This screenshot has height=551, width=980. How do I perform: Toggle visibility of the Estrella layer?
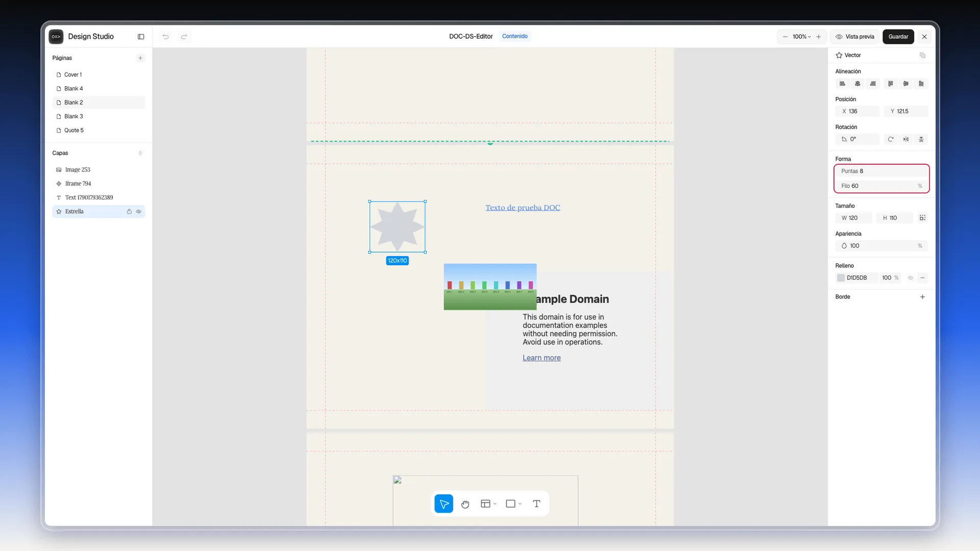[138, 212]
